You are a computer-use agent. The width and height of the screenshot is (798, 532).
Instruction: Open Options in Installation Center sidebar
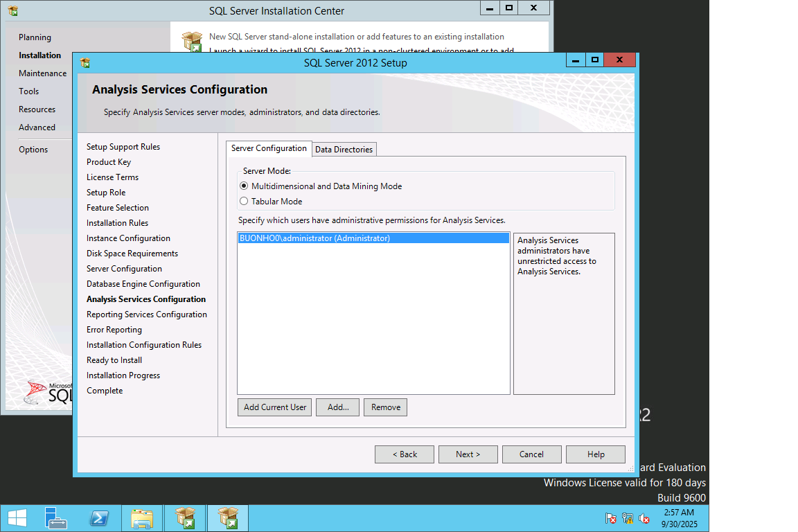[x=33, y=150]
